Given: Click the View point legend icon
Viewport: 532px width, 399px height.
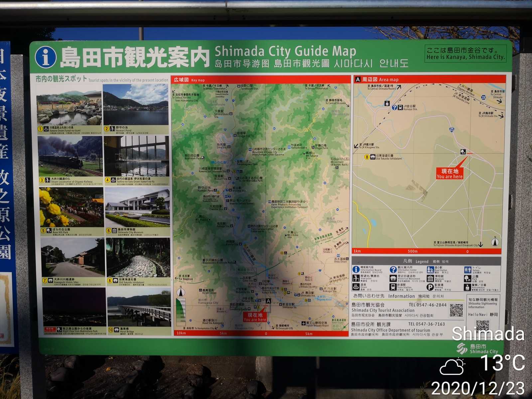Looking at the screenshot, I should click(356, 278).
